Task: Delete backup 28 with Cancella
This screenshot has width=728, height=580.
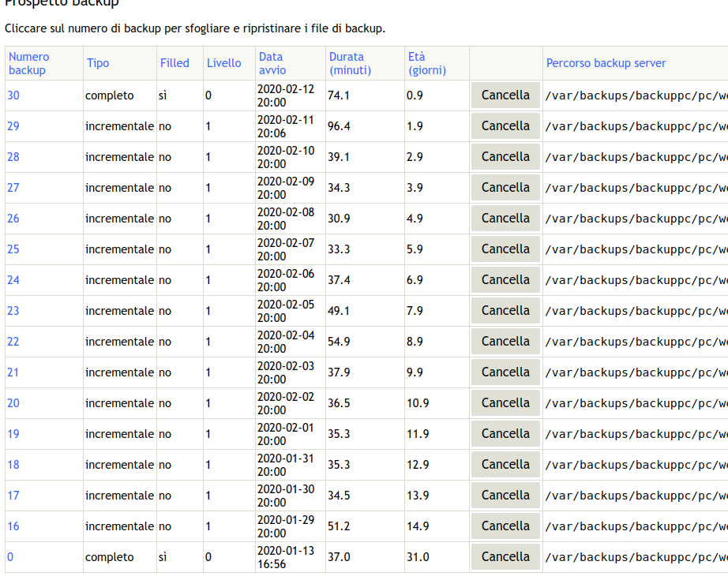Action: coord(505,157)
